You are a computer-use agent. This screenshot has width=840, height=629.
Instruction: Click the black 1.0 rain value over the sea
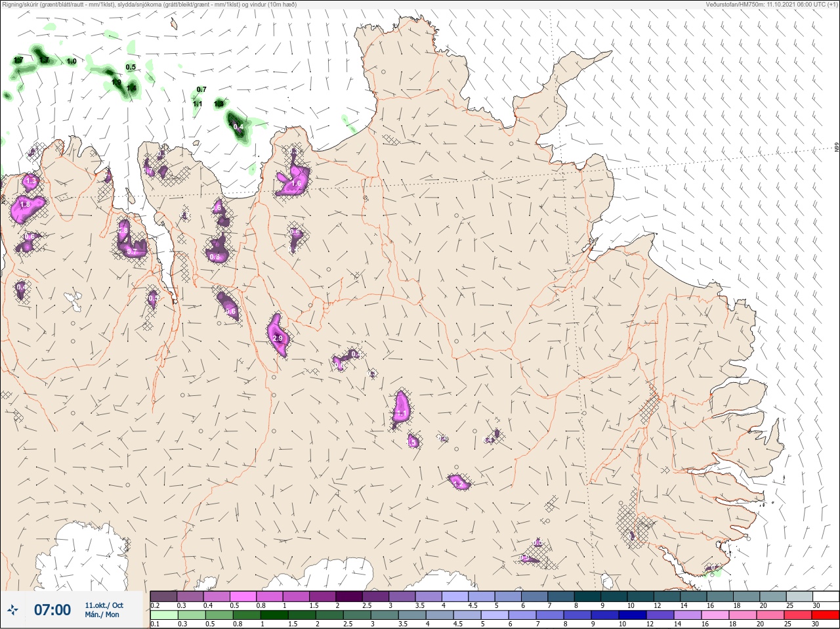tap(72, 61)
